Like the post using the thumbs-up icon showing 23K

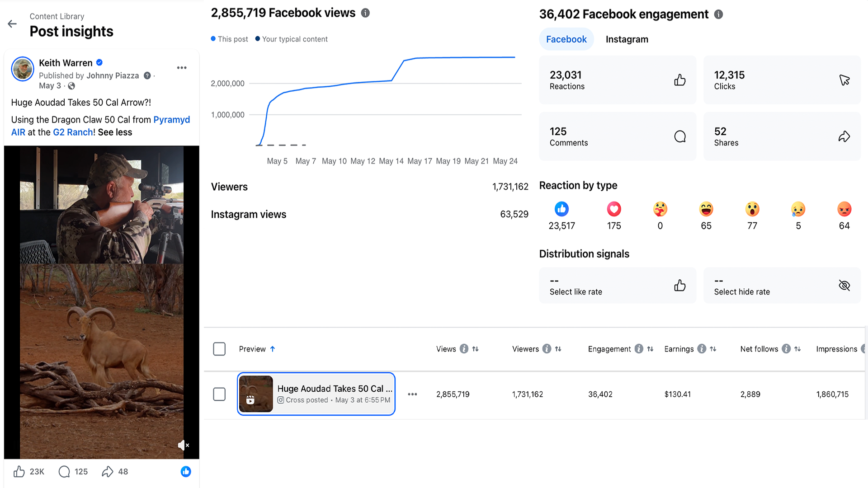click(x=19, y=472)
